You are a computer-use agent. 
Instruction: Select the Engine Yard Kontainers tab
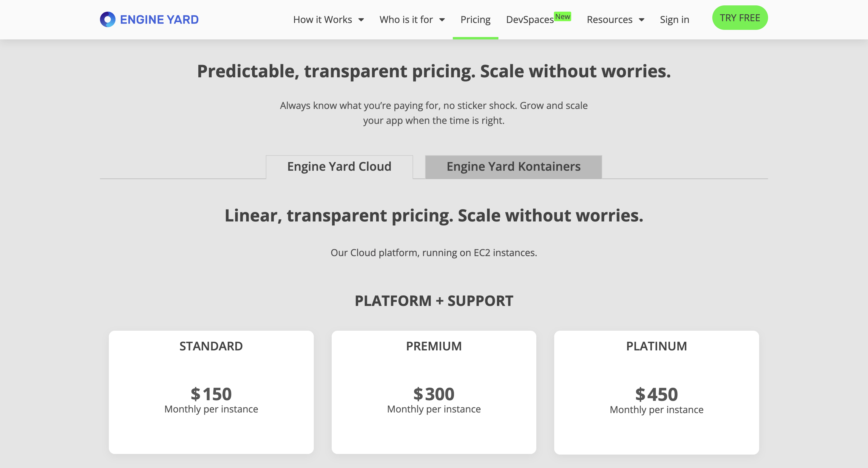(x=514, y=167)
